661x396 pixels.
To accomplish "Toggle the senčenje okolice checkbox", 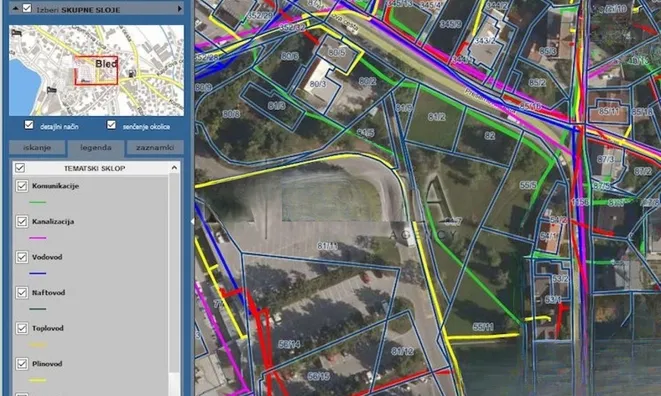I will tap(111, 125).
